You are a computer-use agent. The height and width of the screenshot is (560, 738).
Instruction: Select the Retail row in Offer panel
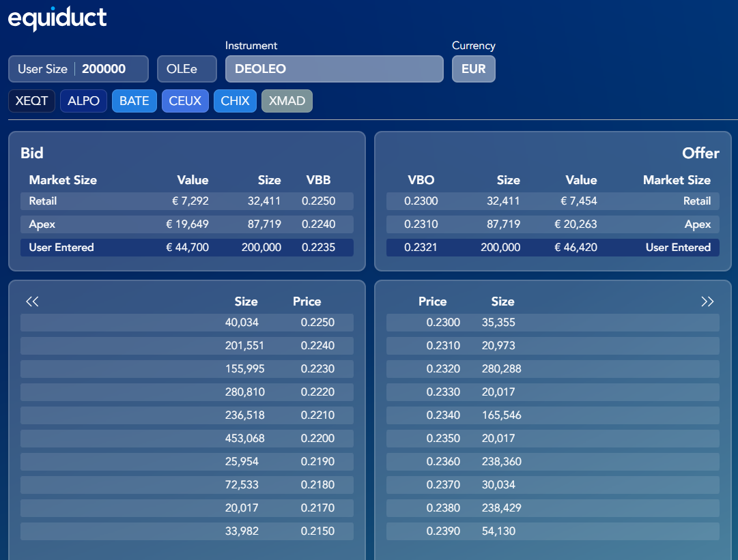[552, 201]
